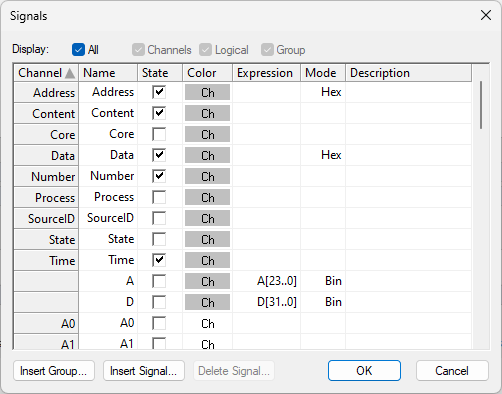Viewport: 502px width, 394px height.
Task: Click the Name cell of Process
Action: pos(108,197)
